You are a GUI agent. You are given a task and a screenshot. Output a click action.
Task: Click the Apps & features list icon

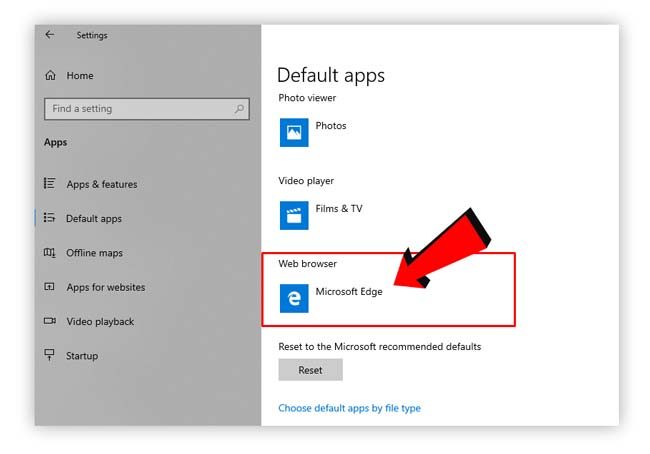(x=49, y=183)
